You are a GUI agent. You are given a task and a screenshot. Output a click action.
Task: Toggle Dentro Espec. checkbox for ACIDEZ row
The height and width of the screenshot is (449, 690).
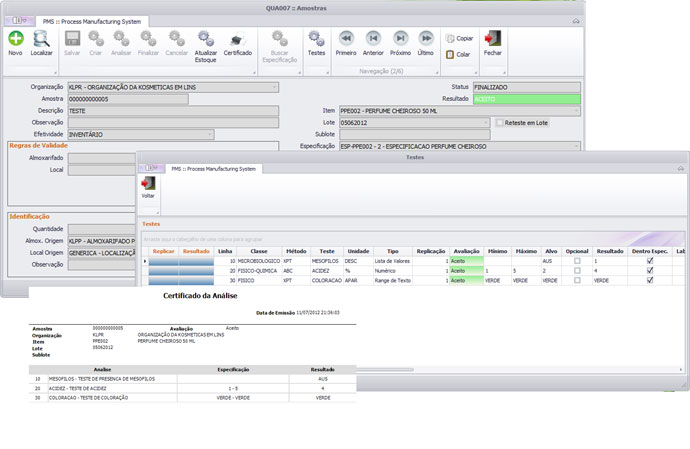click(x=650, y=271)
